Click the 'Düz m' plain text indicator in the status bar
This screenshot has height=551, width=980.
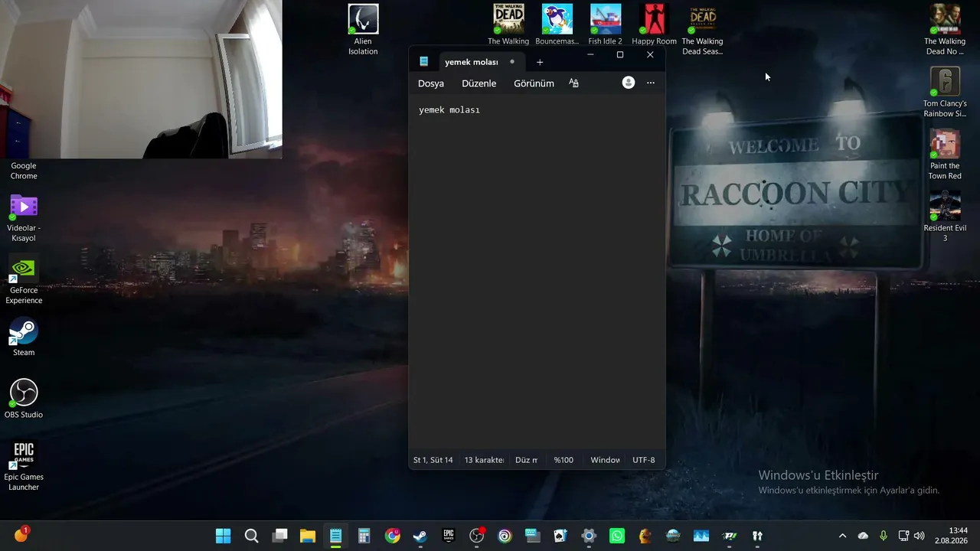click(526, 460)
